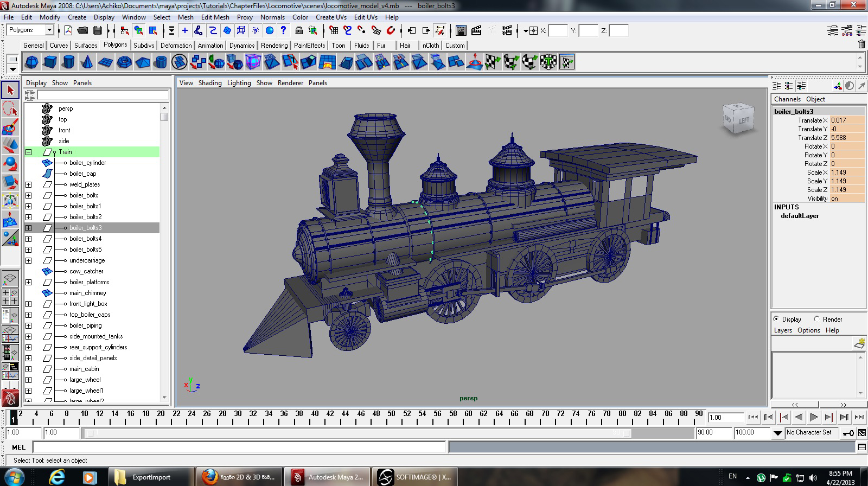Switch to the Rendering shelf tab
Screen dimensions: 868x486
(x=274, y=46)
